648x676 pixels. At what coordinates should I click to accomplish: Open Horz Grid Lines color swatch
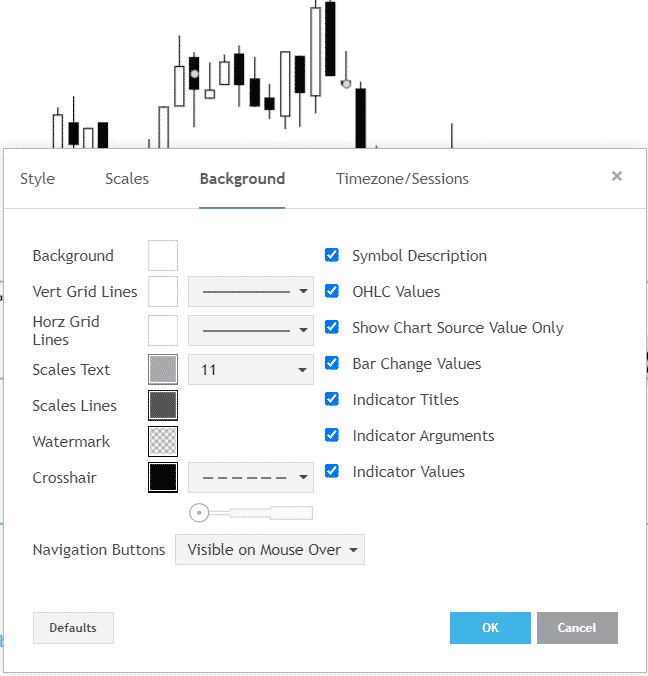click(x=163, y=329)
